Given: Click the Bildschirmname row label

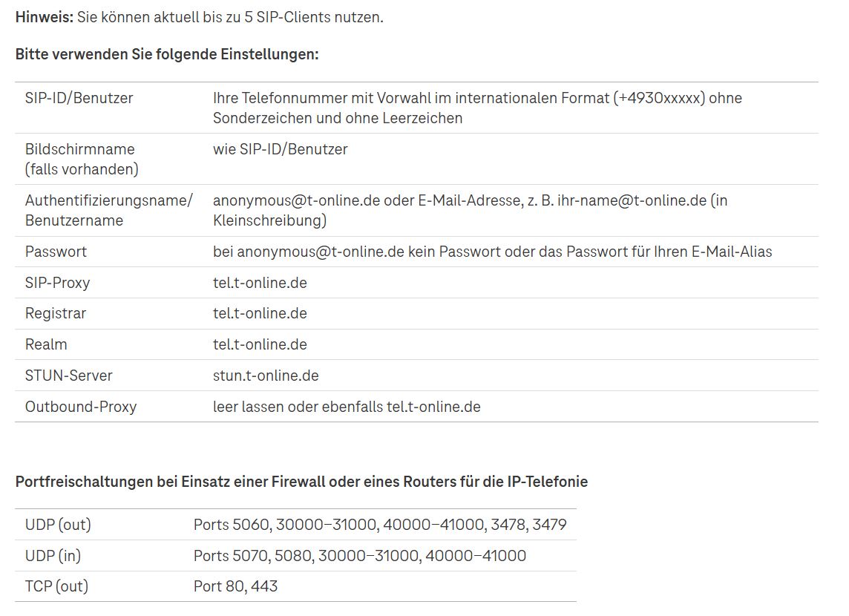Looking at the screenshot, I should point(80,149).
